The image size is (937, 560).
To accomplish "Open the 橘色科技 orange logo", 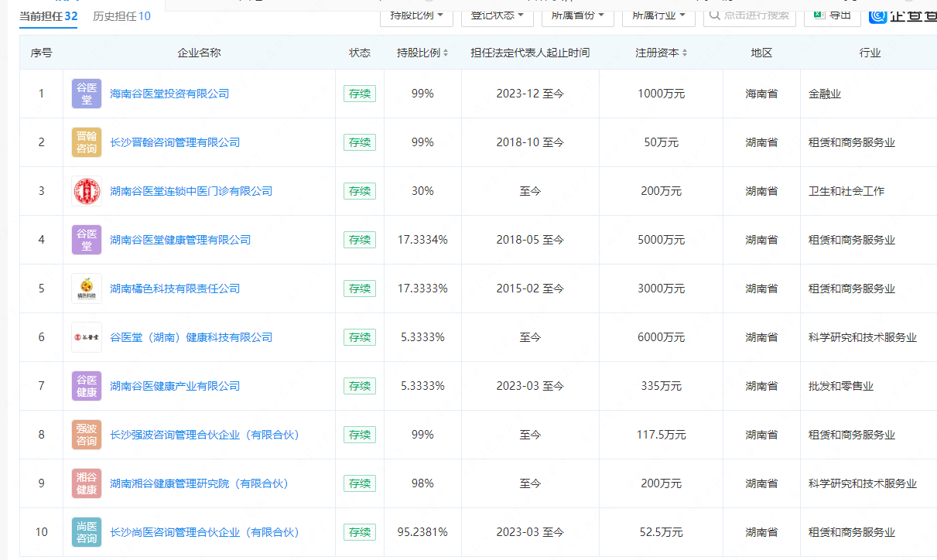I will 87,289.
